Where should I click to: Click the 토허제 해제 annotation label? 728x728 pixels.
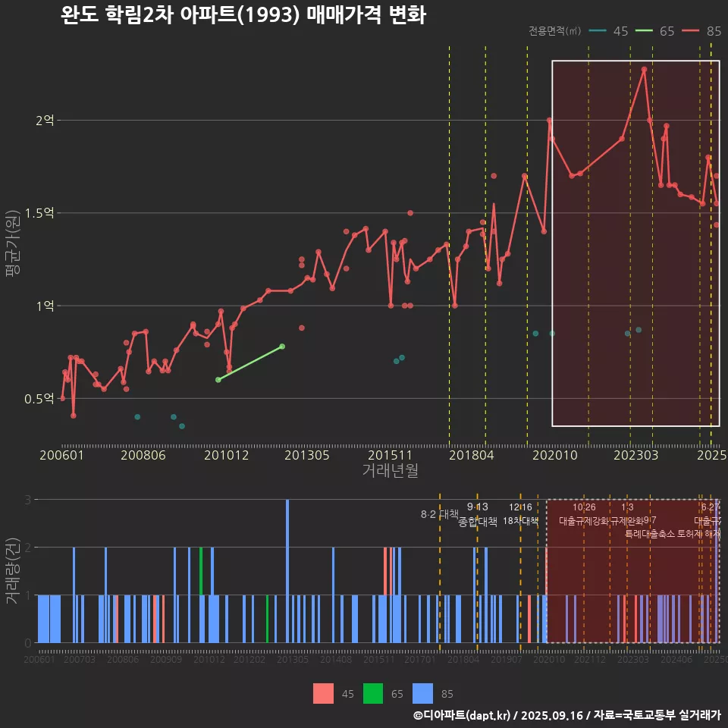pos(699,533)
